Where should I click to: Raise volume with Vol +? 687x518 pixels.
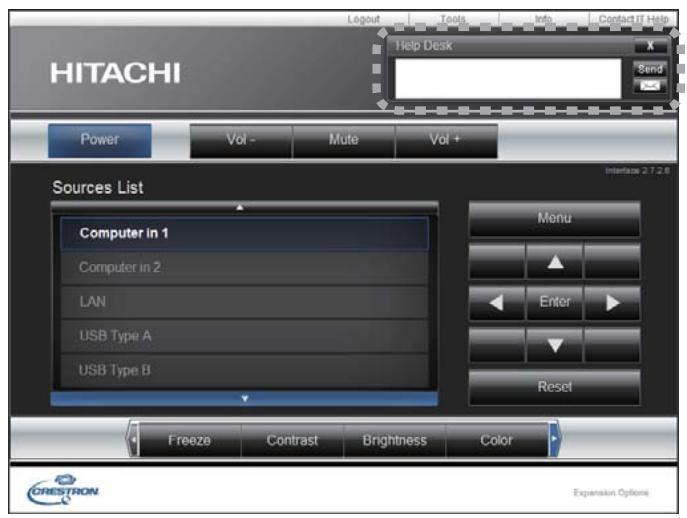pos(446,140)
